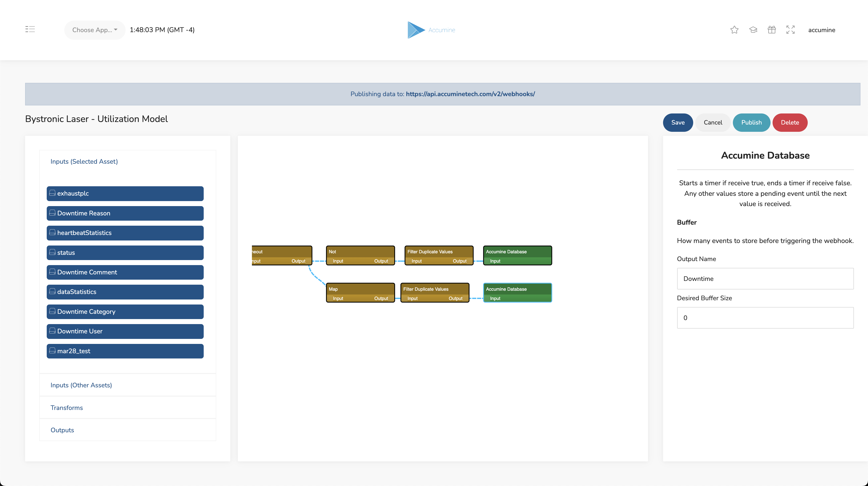Publish the model
Viewport: 868px width, 486px height.
coord(751,123)
